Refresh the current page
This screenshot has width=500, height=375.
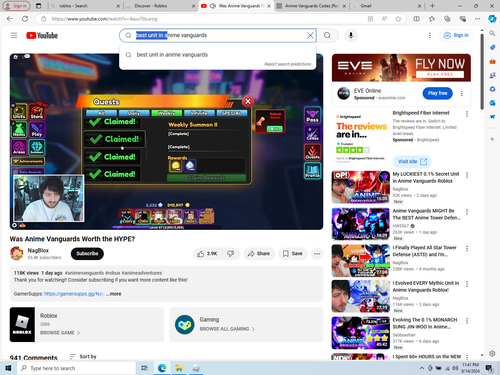point(25,19)
